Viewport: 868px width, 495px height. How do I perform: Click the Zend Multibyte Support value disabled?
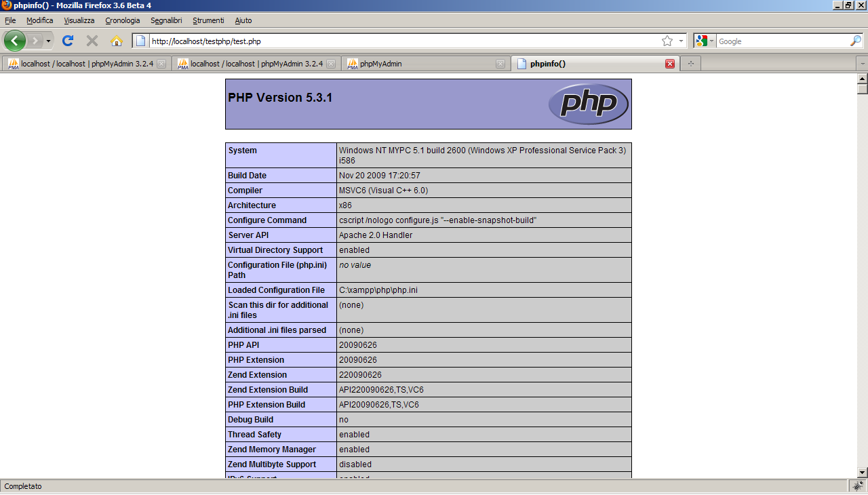pos(355,464)
